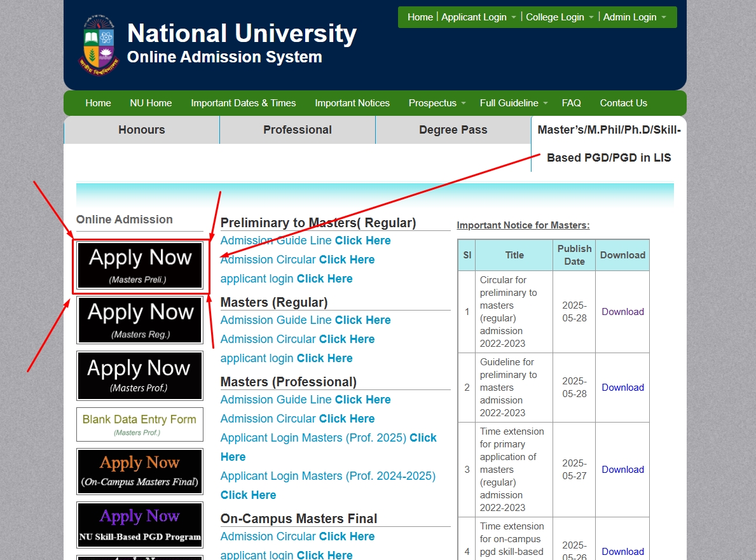Click Apply Now On-Campus Masters Final
Viewport: 756px width, 560px height.
tap(140, 472)
